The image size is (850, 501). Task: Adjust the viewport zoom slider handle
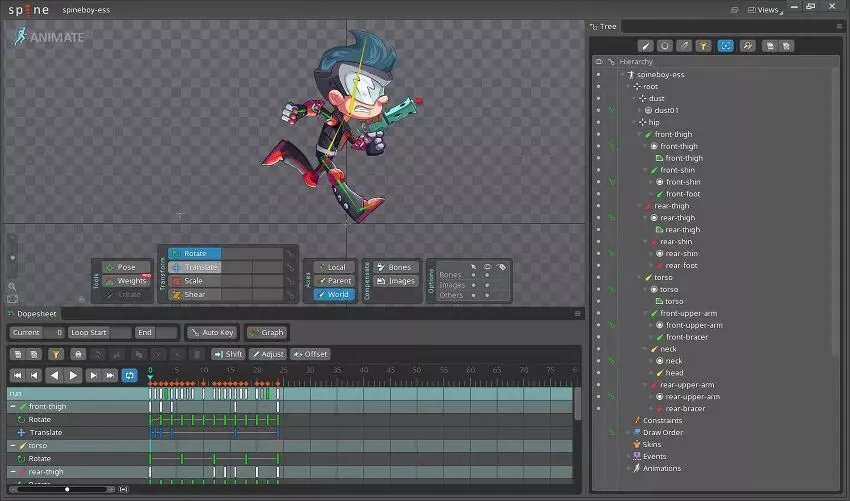pyautogui.click(x=12, y=258)
